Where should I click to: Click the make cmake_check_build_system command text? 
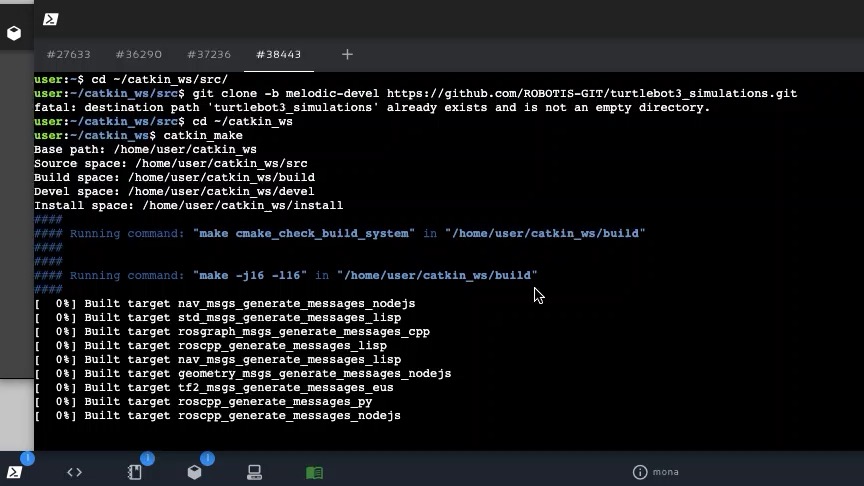coord(304,234)
